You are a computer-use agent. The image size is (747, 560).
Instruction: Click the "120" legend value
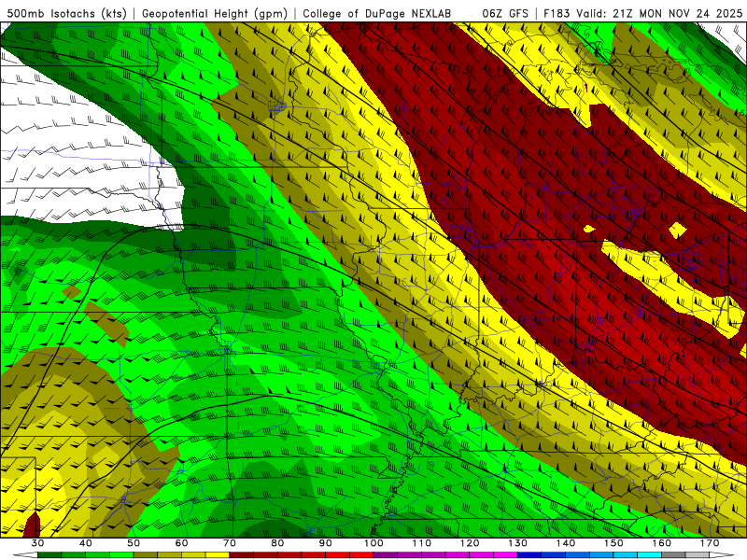470,543
